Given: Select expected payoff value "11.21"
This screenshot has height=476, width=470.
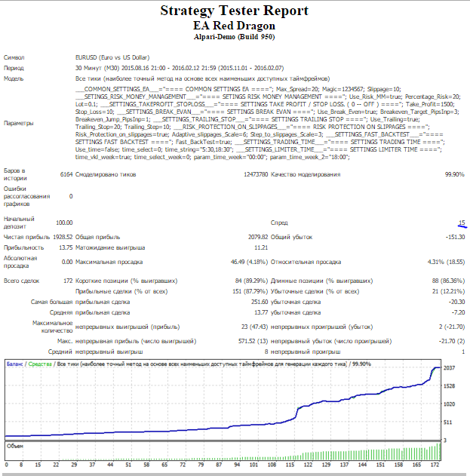Looking at the screenshot, I should coord(261,247).
